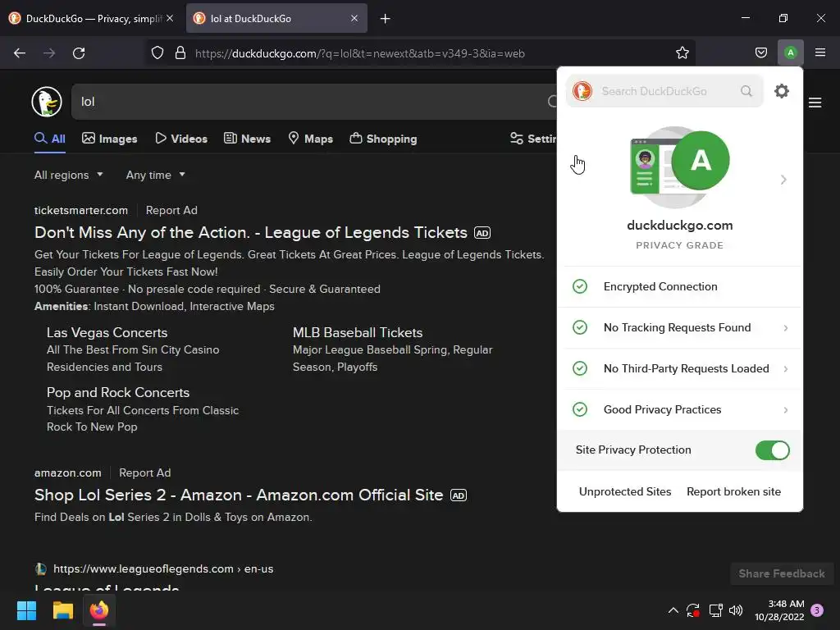Image resolution: width=840 pixels, height=630 pixels.
Task: Switch to the Images search tab
Action: point(109,139)
